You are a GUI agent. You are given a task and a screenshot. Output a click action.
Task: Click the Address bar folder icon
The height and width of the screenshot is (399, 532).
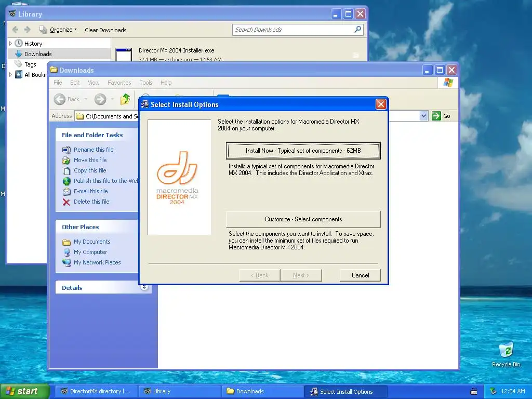[80, 116]
